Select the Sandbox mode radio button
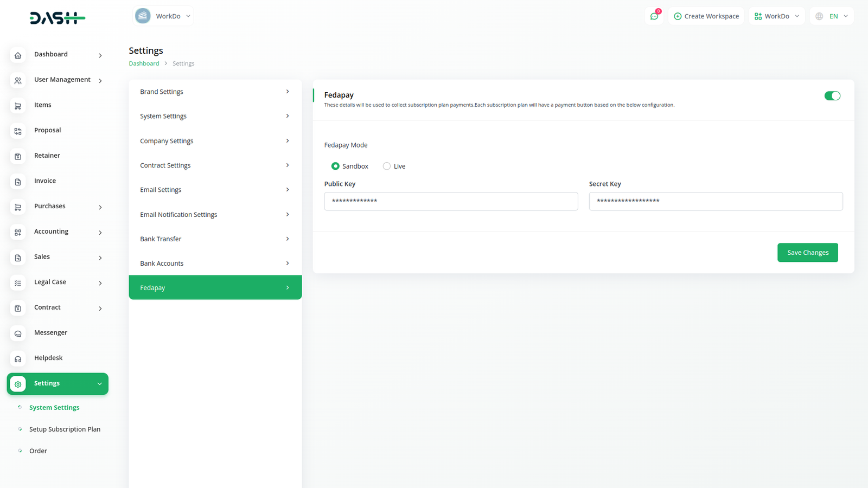Screen dimensions: 868x488 tap(335, 166)
